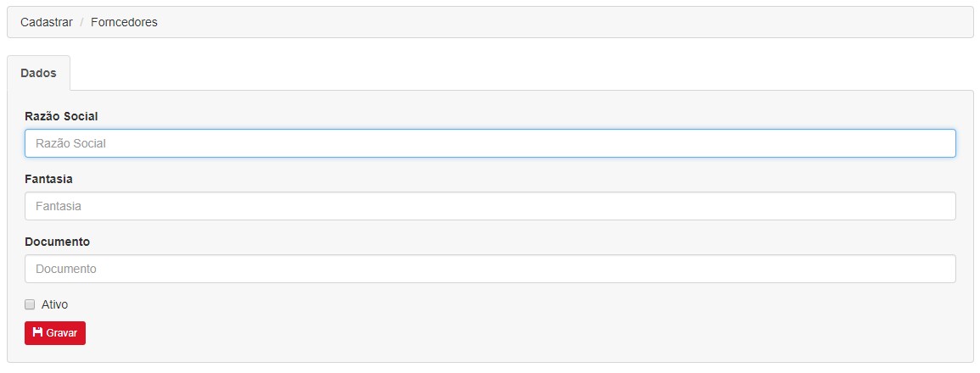The width and height of the screenshot is (980, 373).
Task: Click the Documento placeholder text
Action: pyautogui.click(x=66, y=269)
